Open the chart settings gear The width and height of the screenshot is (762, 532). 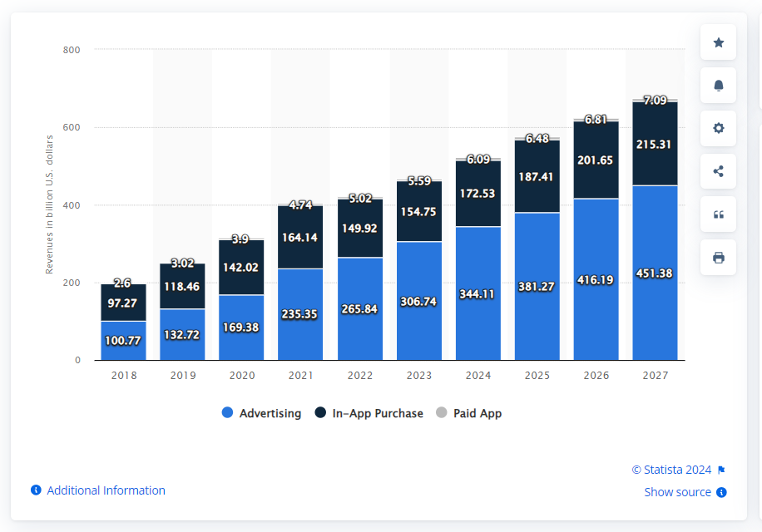[x=717, y=128]
